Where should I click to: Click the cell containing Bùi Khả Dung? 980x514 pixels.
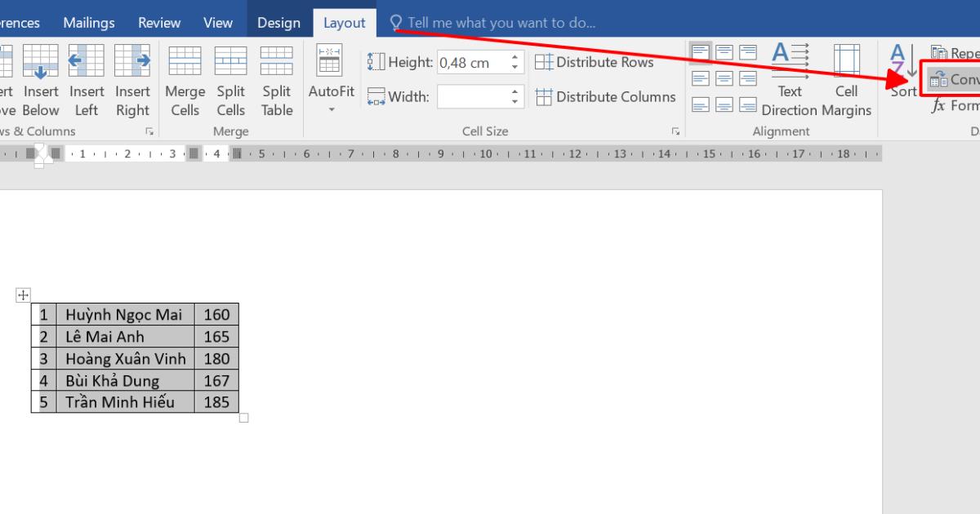125,380
